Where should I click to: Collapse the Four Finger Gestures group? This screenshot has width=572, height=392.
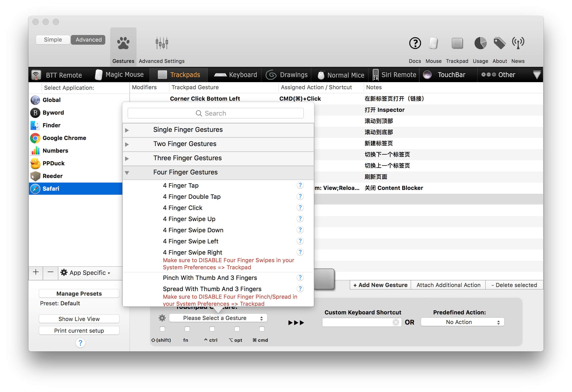[127, 173]
